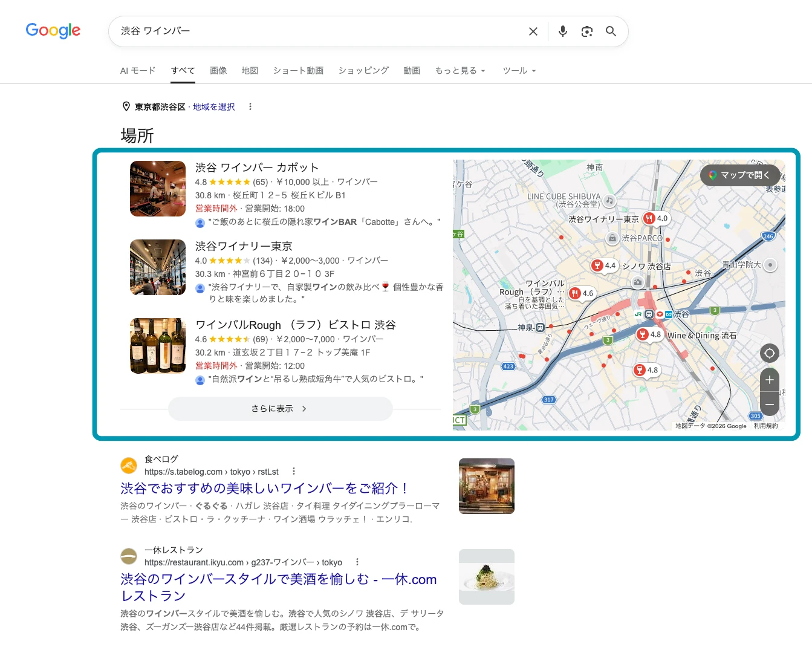The width and height of the screenshot is (812, 647).
Task: Open the 動画 tab
Action: [412, 71]
